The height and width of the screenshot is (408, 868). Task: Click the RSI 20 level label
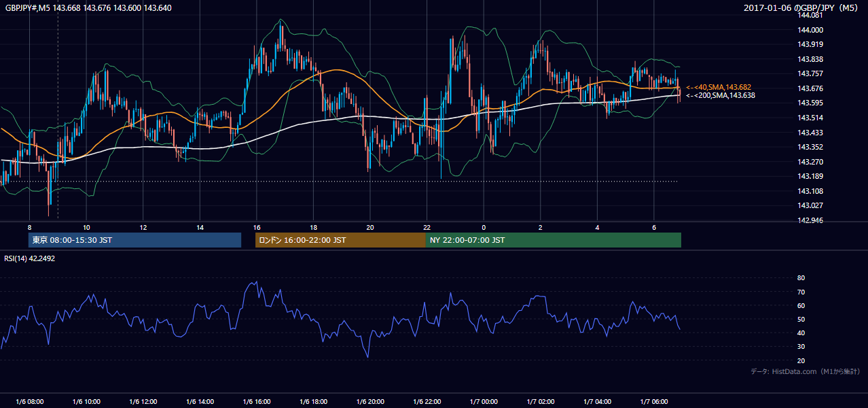tap(801, 360)
